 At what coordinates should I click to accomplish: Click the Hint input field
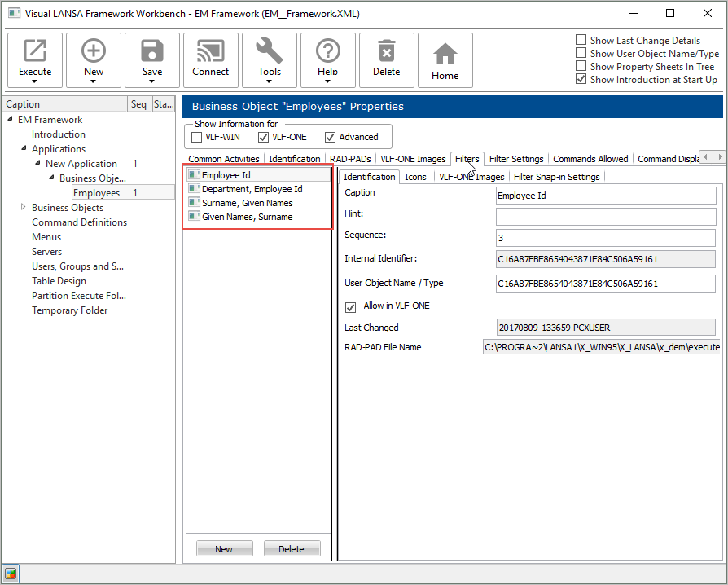pos(605,217)
